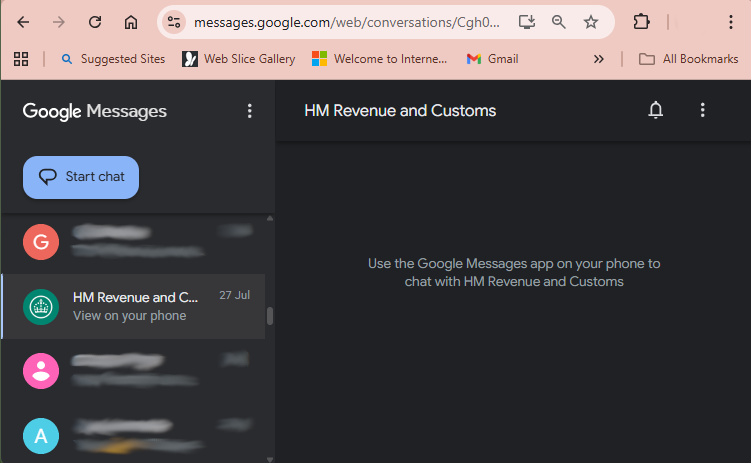Open Welcome to Internet bookmark

pyautogui.click(x=379, y=59)
